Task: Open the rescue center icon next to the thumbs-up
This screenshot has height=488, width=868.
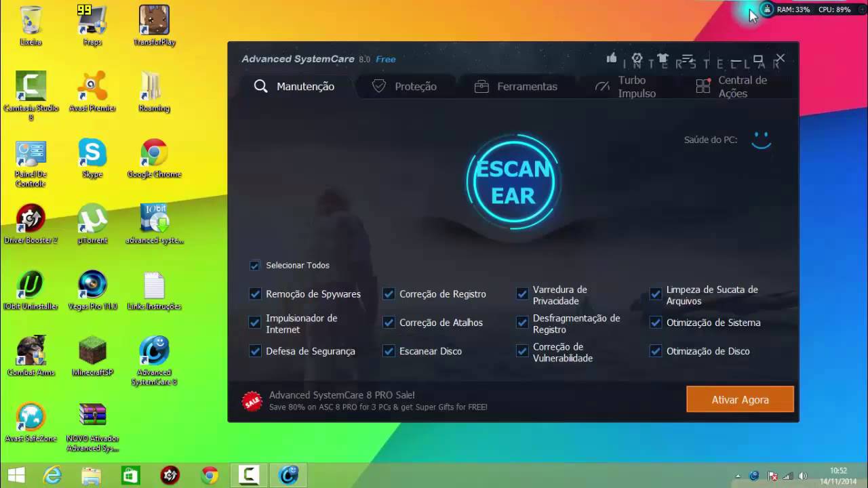Action: pyautogui.click(x=637, y=58)
